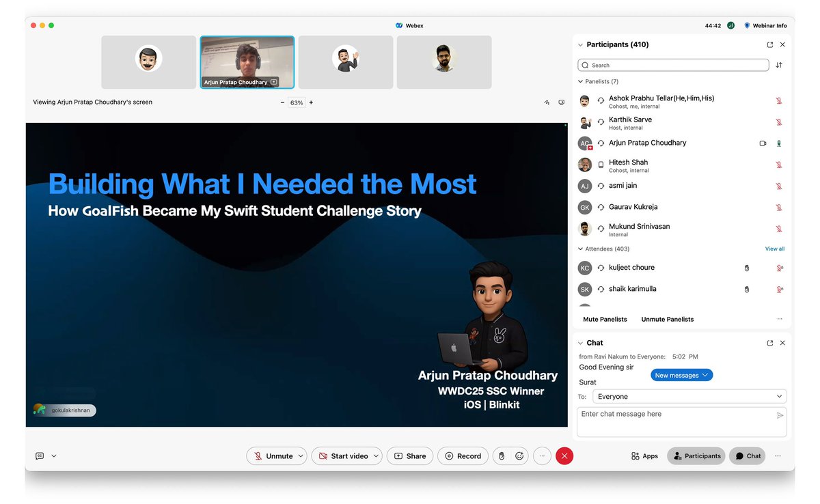Toggle the Chat panel tab

pyautogui.click(x=748, y=456)
